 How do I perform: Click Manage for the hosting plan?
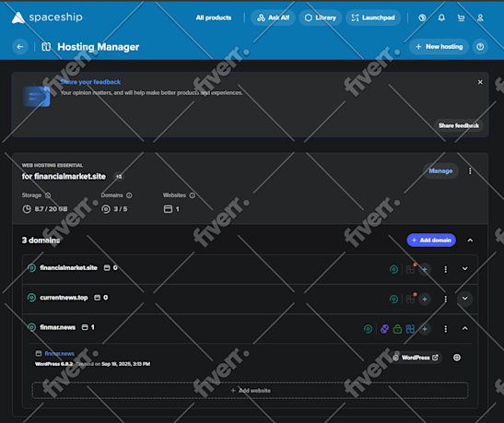[440, 171]
